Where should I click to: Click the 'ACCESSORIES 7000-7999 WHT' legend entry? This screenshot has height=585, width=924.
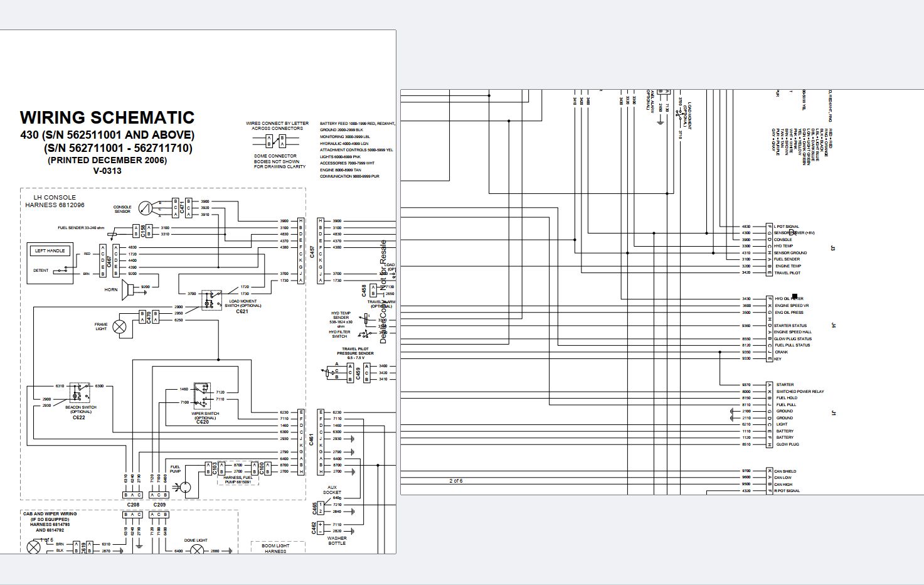pyautogui.click(x=347, y=163)
